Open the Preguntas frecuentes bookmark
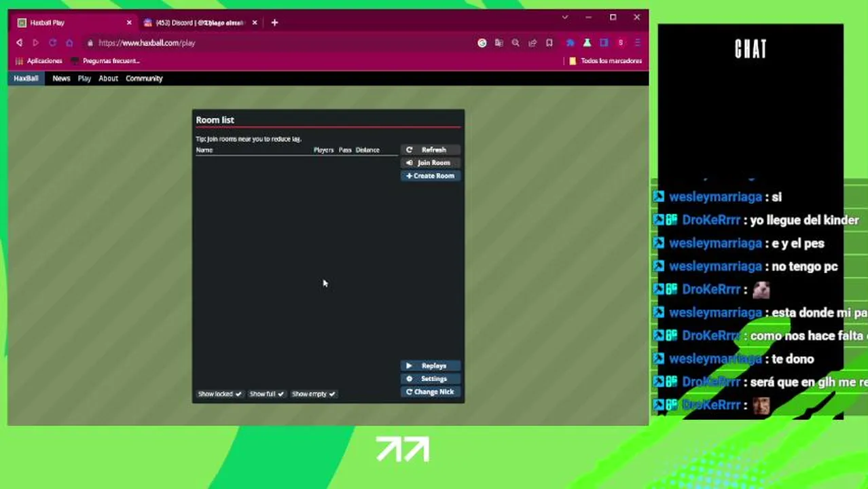868x489 pixels. click(105, 61)
